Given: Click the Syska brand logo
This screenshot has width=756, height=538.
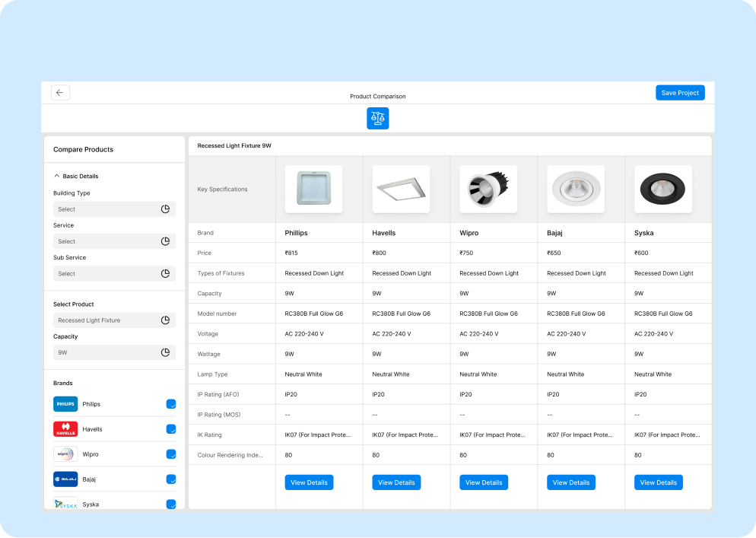Looking at the screenshot, I should tap(65, 503).
